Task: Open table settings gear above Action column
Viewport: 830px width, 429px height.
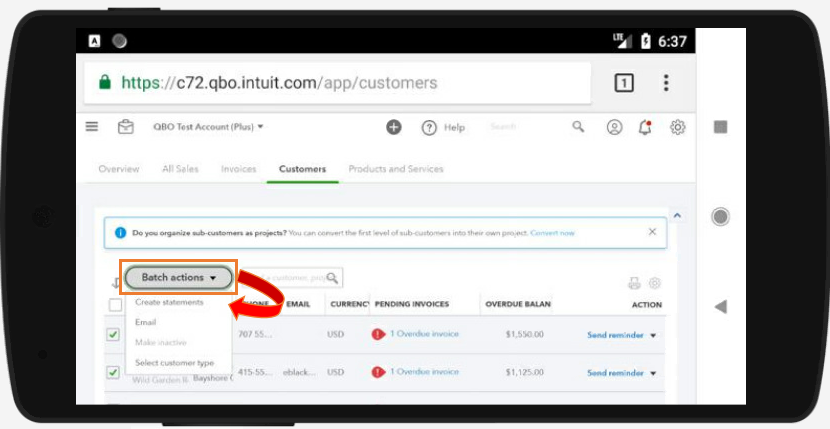Action: pyautogui.click(x=655, y=283)
